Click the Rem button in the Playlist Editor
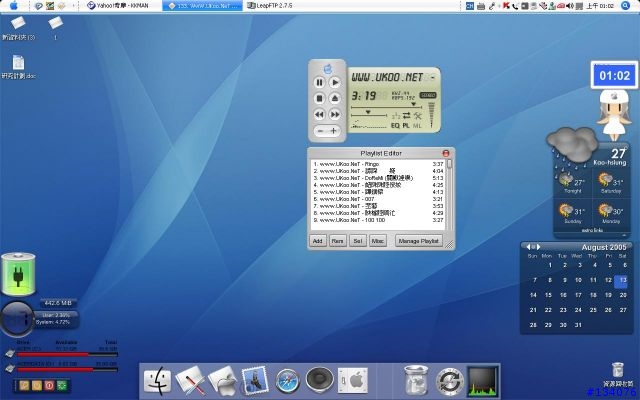 point(337,241)
